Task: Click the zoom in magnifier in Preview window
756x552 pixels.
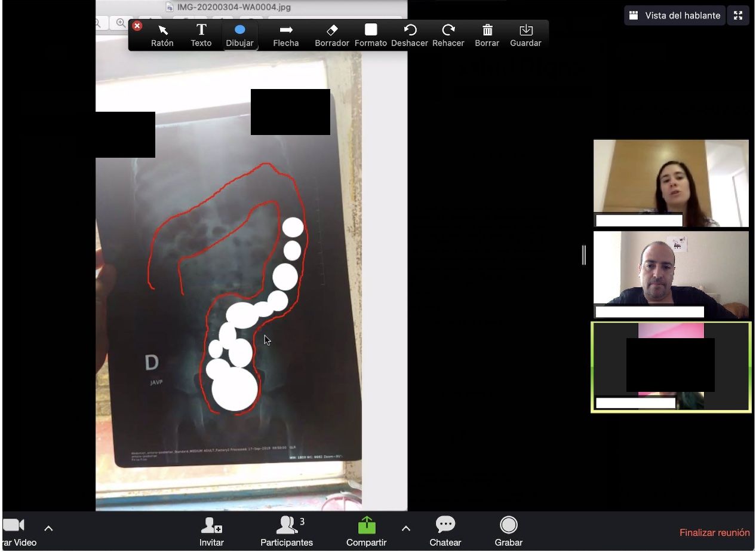Action: (x=121, y=23)
